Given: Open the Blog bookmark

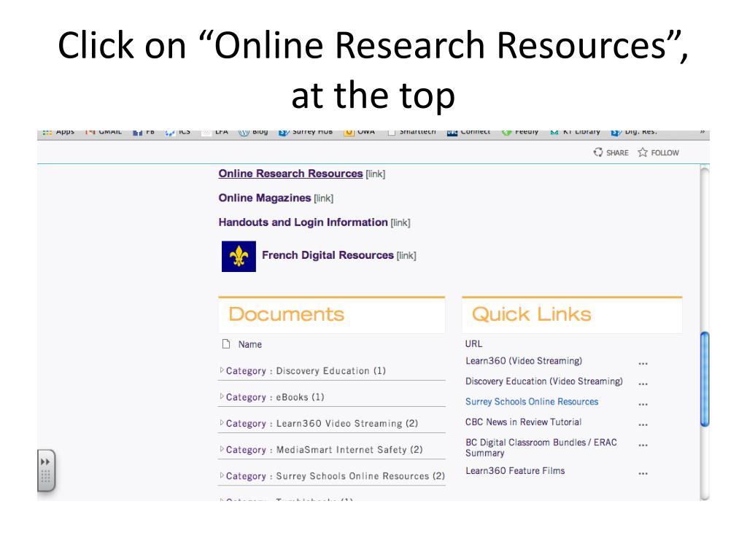Looking at the screenshot, I should 253,133.
